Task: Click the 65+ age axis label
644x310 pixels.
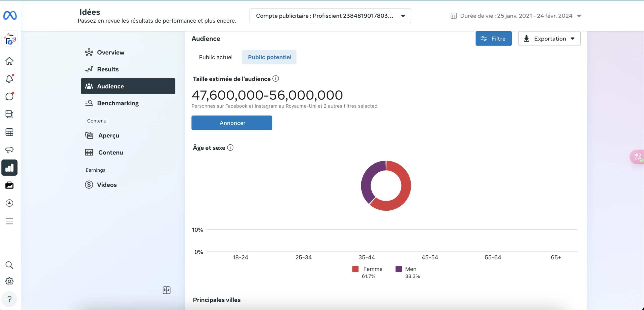Action: (x=556, y=257)
